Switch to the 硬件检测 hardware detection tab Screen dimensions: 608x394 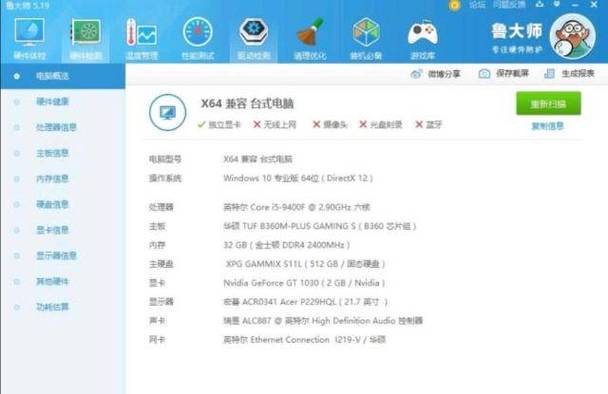point(86,39)
